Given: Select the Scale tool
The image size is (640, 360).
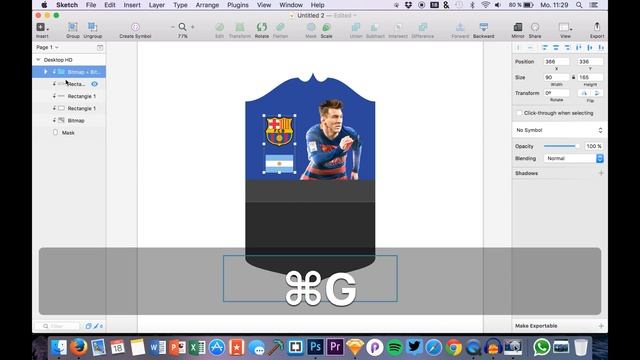Looking at the screenshot, I should 327,27.
